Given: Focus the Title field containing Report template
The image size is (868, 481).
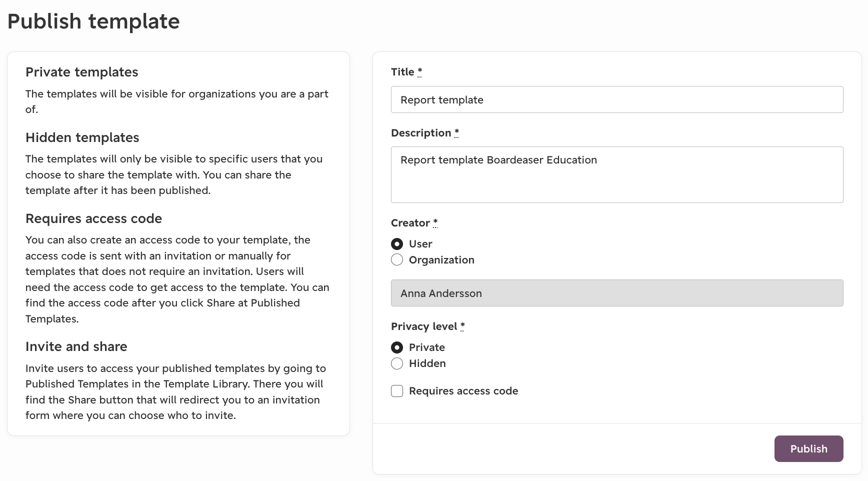Looking at the screenshot, I should (617, 99).
